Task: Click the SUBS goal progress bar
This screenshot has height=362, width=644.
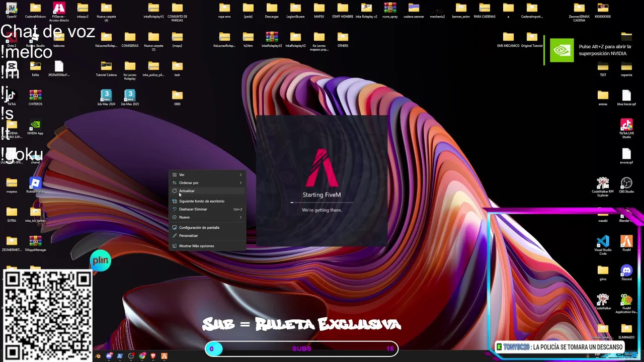Action: (301, 348)
